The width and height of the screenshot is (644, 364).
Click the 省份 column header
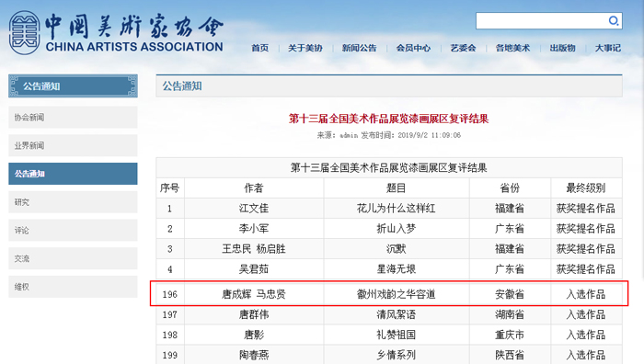tap(510, 188)
